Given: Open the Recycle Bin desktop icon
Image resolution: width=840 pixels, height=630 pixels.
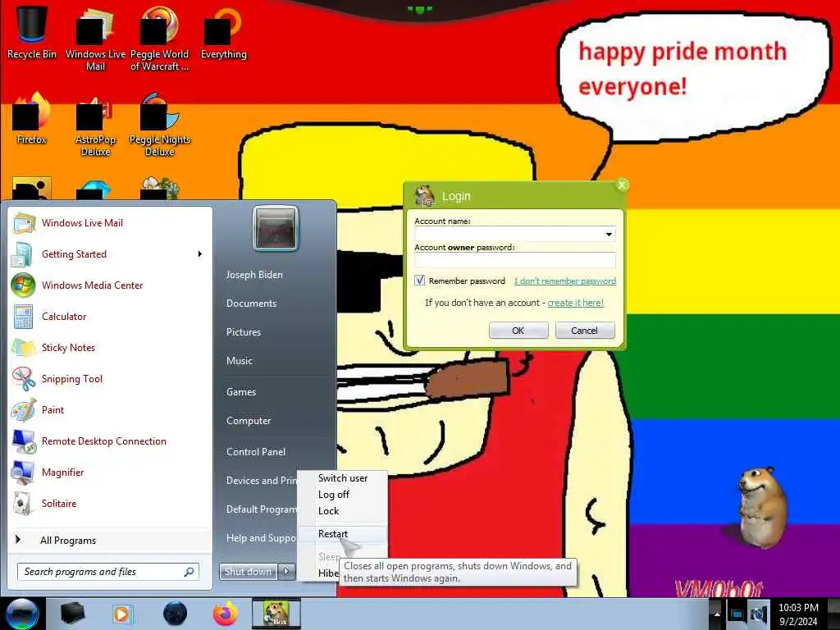Looking at the screenshot, I should tap(32, 32).
